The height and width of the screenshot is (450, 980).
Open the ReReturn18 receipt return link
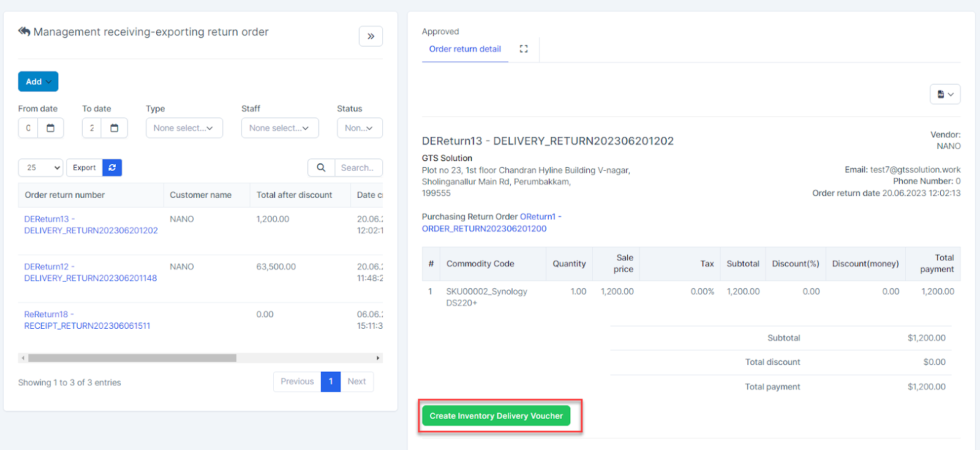coord(87,320)
